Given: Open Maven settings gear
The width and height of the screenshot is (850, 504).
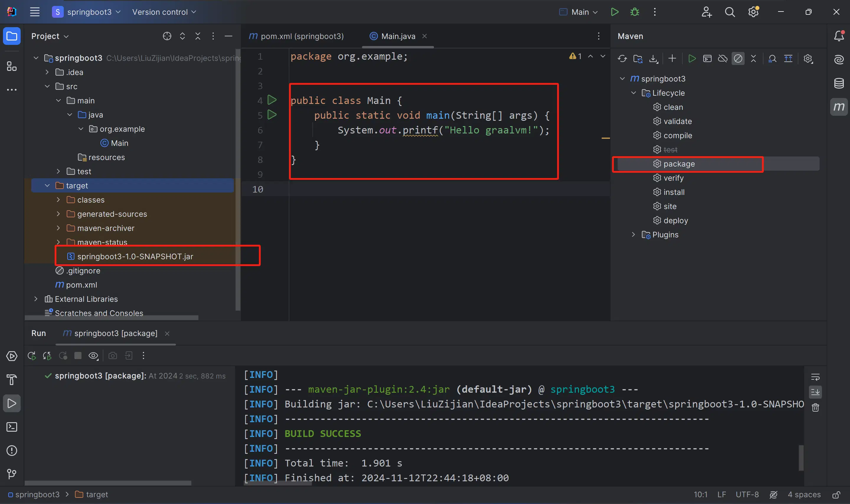Looking at the screenshot, I should point(808,58).
